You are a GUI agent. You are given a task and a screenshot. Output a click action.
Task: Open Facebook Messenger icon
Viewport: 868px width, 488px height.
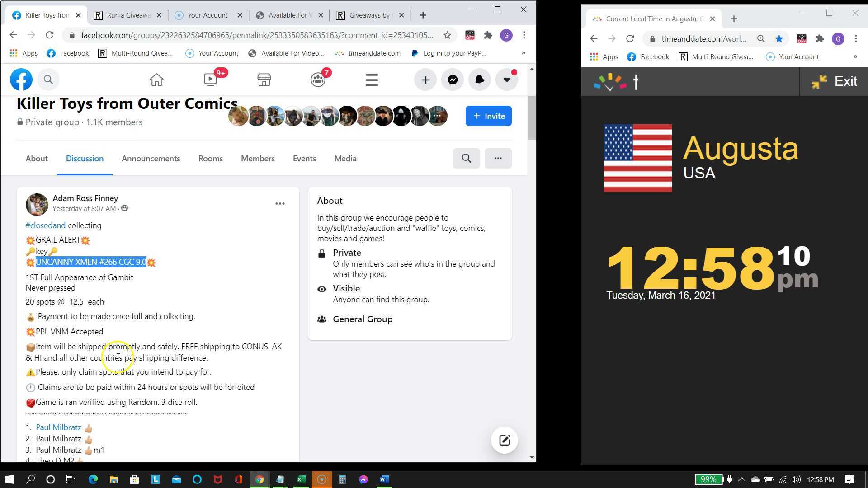coord(453,80)
